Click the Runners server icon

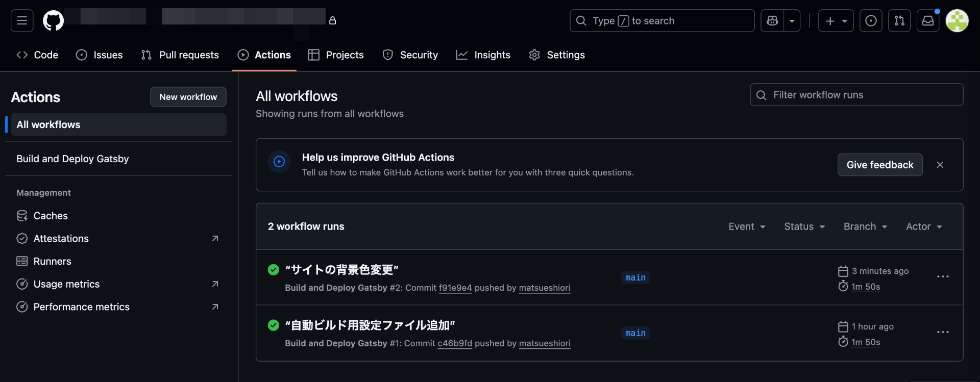tap(22, 261)
